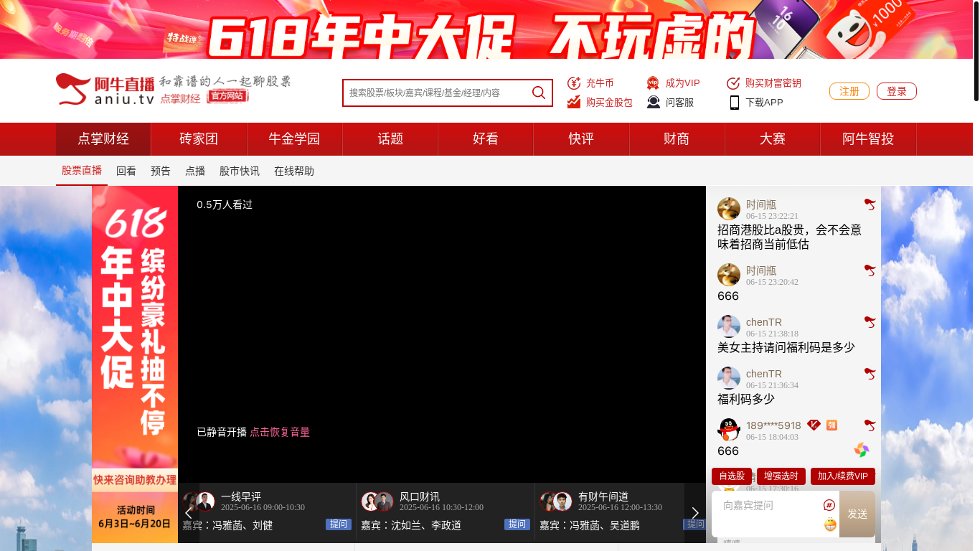Screen dimensions: 980x551
Task: Open the 618年中大促 top banner
Action: point(486,29)
